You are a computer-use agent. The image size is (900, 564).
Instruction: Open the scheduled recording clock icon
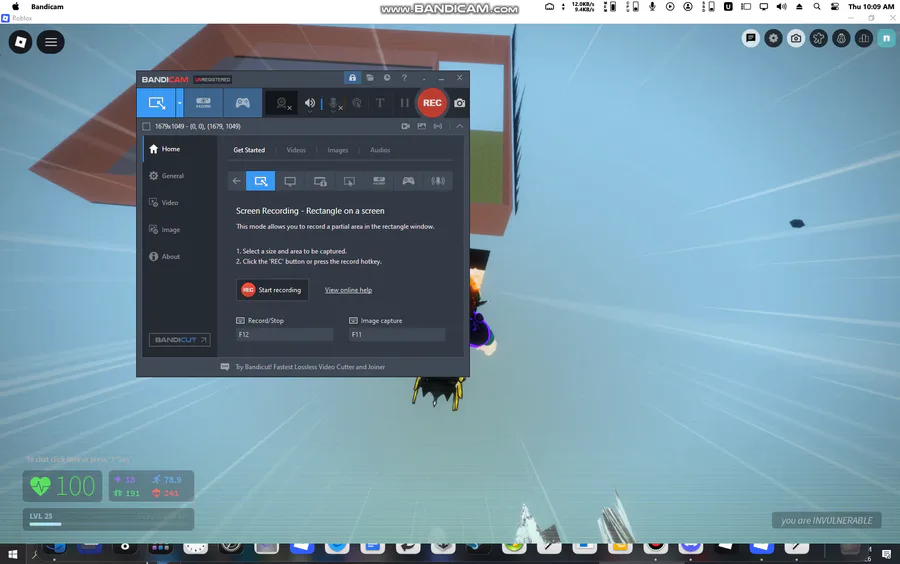(387, 77)
